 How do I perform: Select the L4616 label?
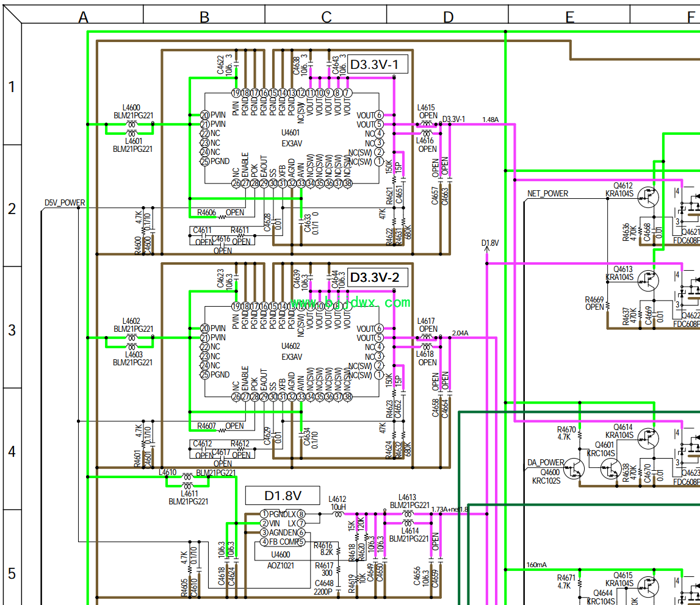[425, 141]
